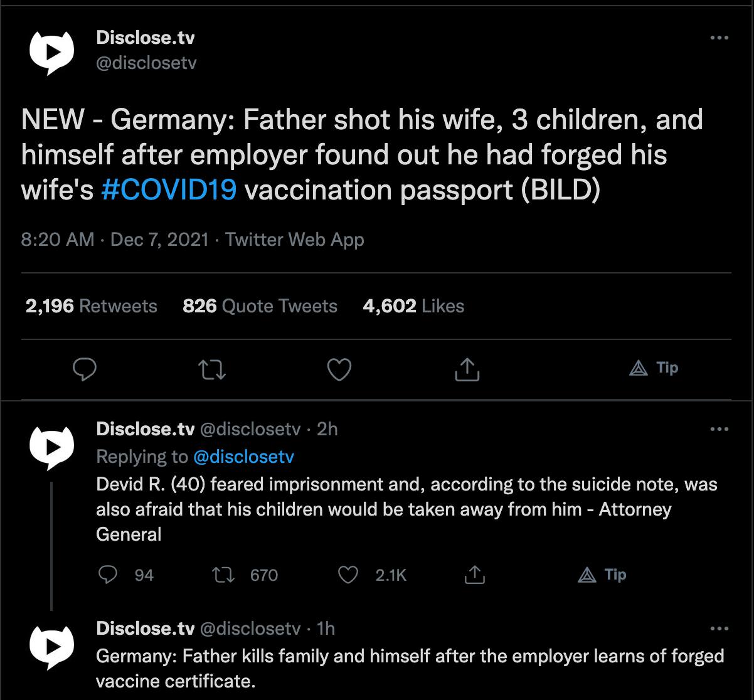754x700 pixels.
Task: Open the @disclosetv mention in Replying to
Action: (244, 457)
